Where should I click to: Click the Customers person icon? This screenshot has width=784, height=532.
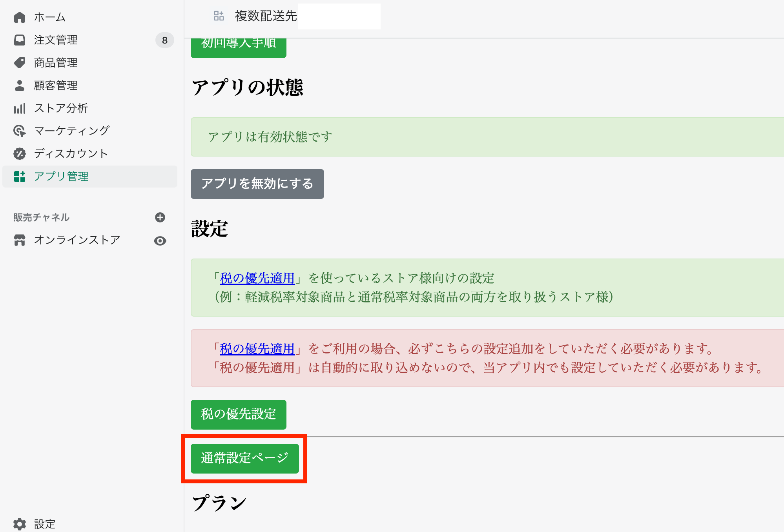(x=19, y=86)
